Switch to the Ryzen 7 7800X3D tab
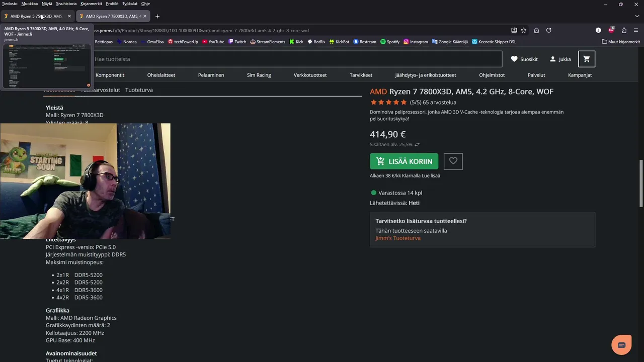 point(113,16)
